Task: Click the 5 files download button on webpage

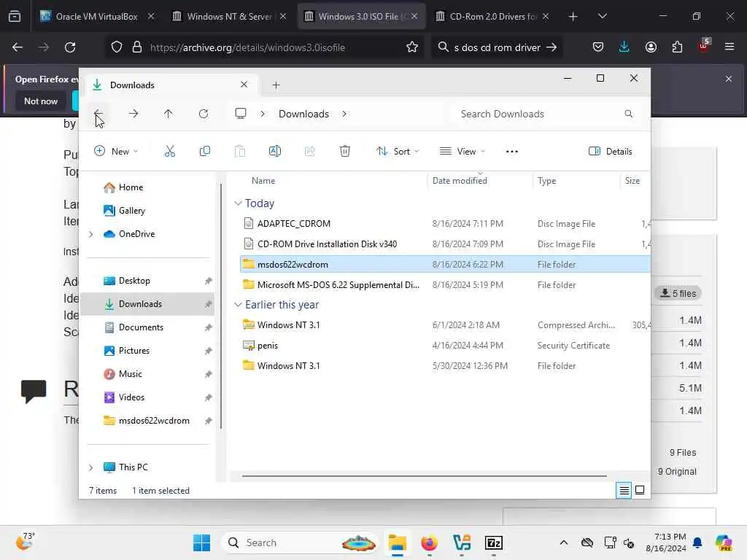Action: point(678,293)
